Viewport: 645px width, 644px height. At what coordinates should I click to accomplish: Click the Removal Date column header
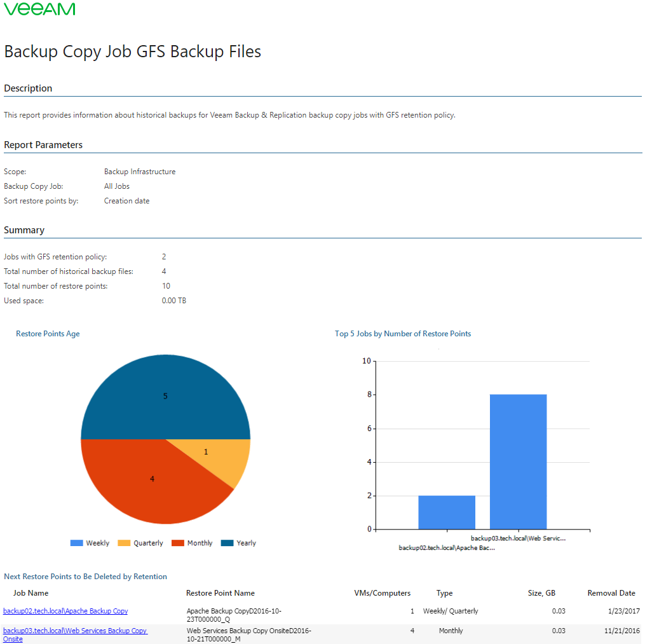click(611, 593)
